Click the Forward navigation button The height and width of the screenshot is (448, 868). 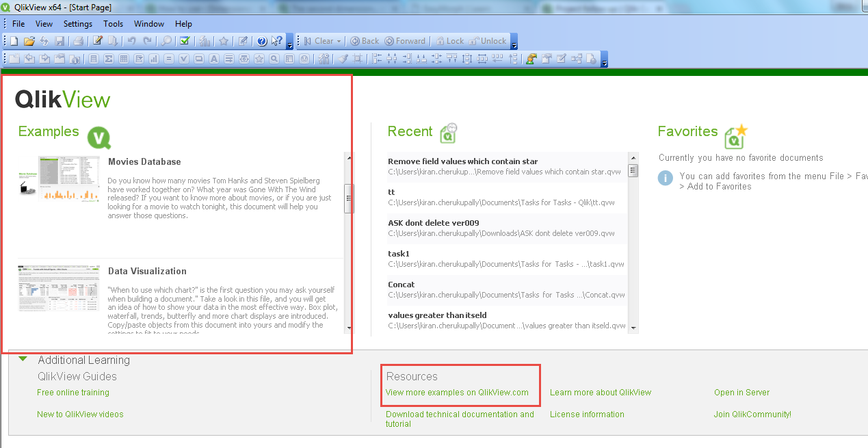point(405,41)
